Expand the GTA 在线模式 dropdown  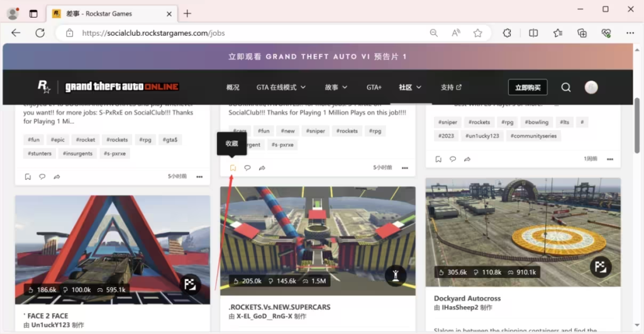coord(281,87)
